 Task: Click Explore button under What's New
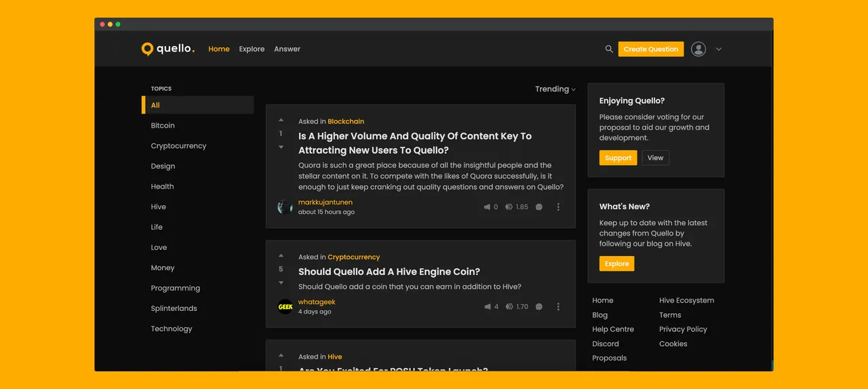coord(616,263)
